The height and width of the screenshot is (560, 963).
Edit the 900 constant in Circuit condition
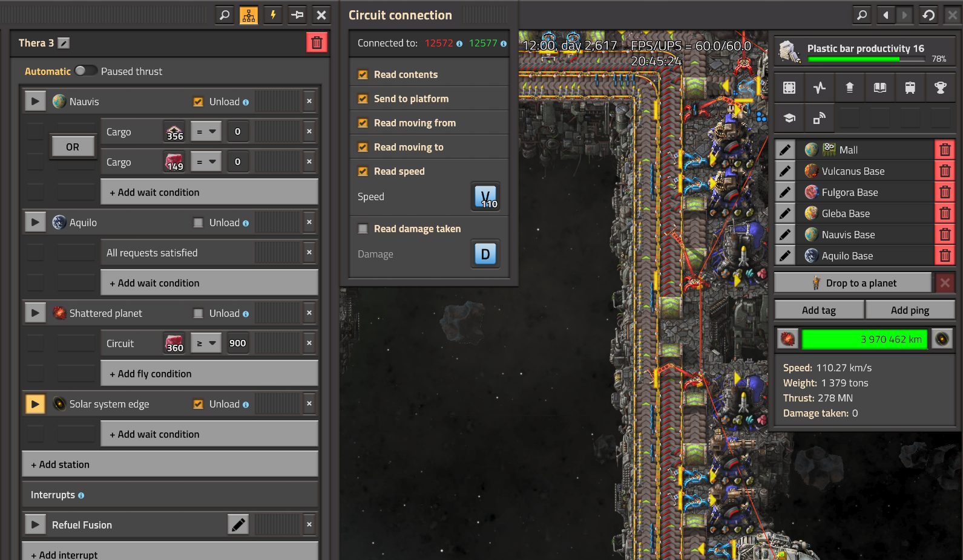pos(238,343)
